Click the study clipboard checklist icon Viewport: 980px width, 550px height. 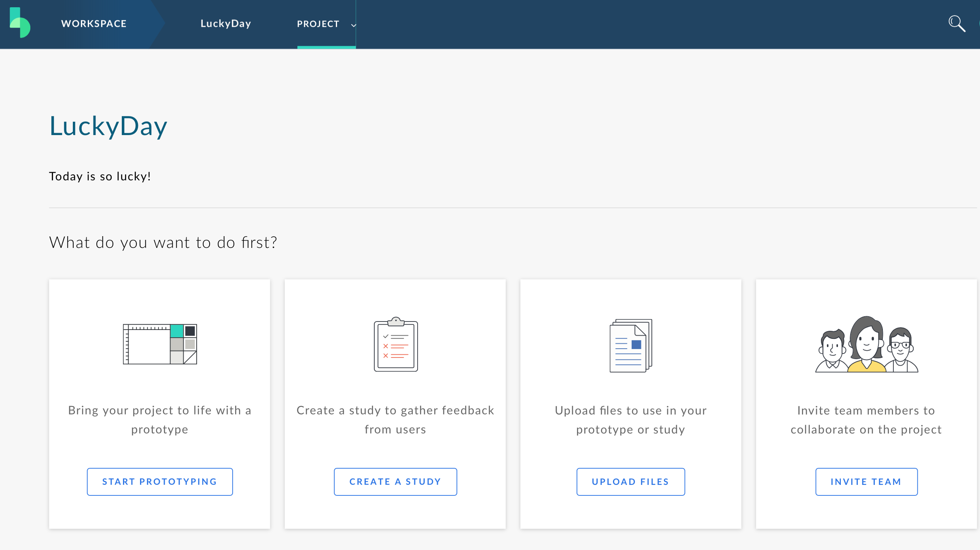pyautogui.click(x=396, y=344)
